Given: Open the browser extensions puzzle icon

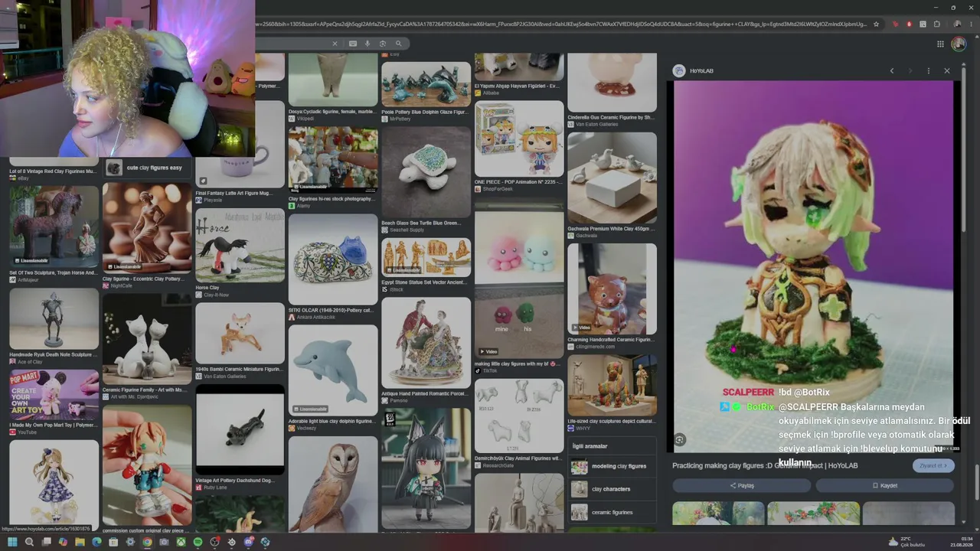Looking at the screenshot, I should click(x=937, y=24).
